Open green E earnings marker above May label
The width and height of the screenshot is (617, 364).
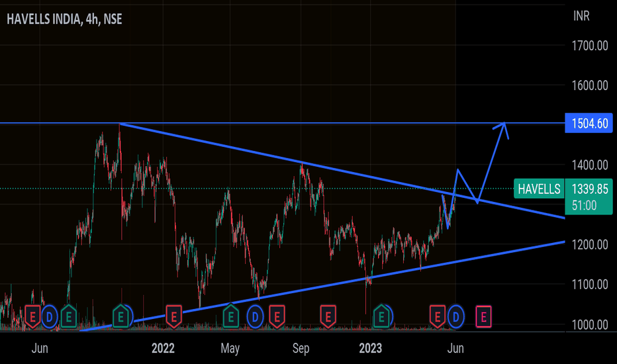click(231, 316)
